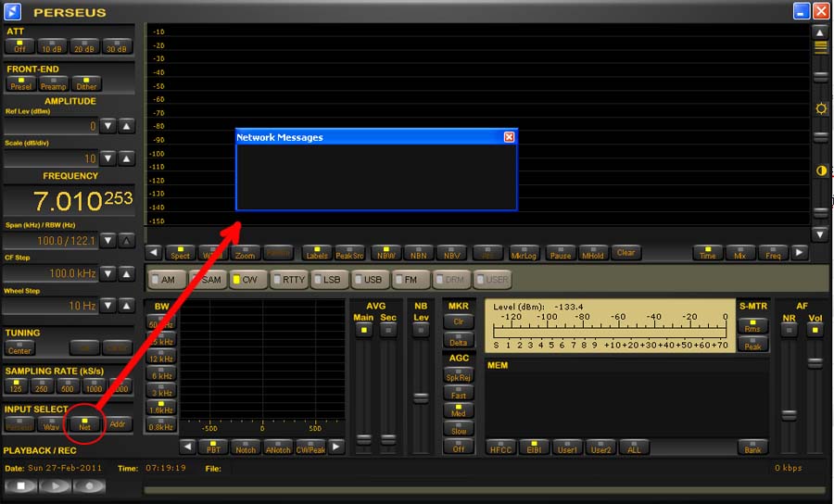Increase Ref Lev with up arrow
Screen dimensions: 834x504
coord(126,126)
